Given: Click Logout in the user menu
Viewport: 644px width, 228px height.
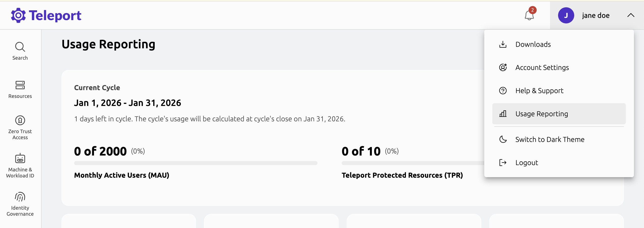Looking at the screenshot, I should pyautogui.click(x=527, y=163).
